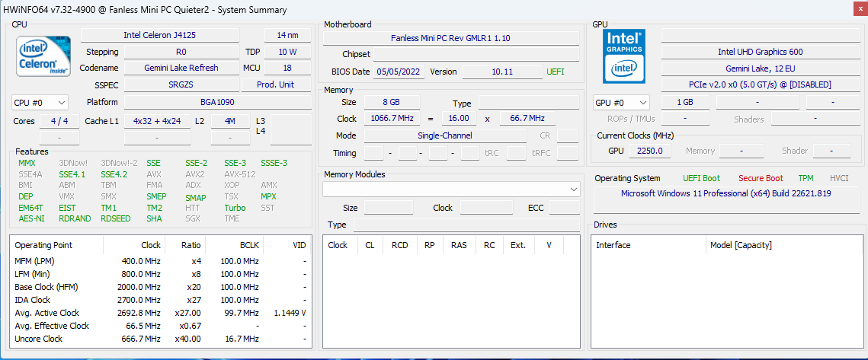Click the memory Size 8 GB field
868x360 pixels.
tap(392, 102)
